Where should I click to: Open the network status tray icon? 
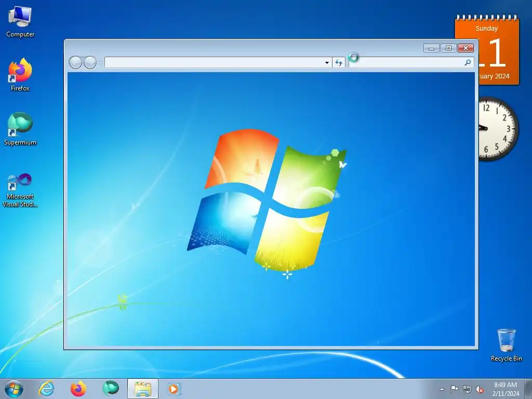[467, 390]
